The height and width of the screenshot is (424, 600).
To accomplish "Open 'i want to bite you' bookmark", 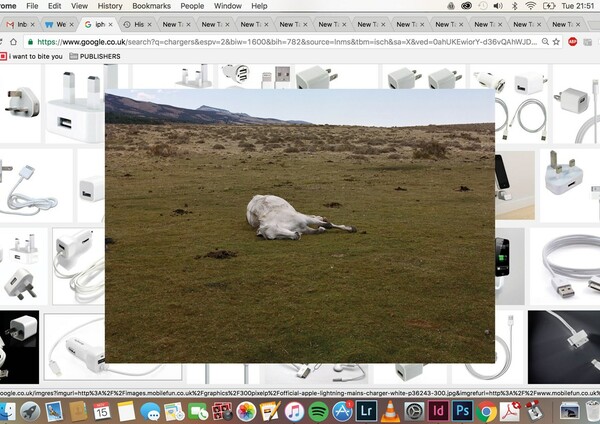I will pyautogui.click(x=31, y=56).
